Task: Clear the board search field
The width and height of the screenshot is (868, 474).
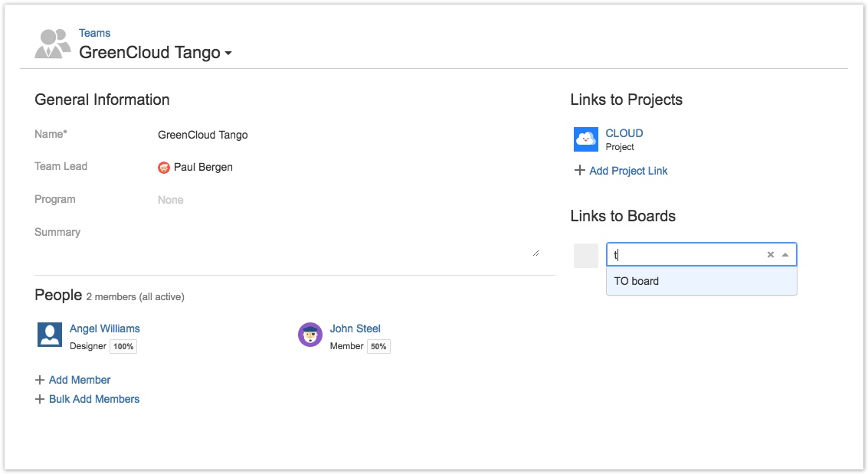Action: (x=771, y=255)
